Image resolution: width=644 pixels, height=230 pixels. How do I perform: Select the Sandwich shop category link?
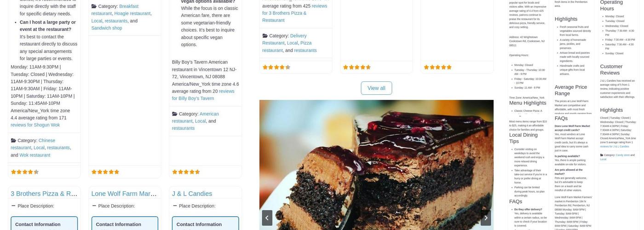click(x=107, y=28)
